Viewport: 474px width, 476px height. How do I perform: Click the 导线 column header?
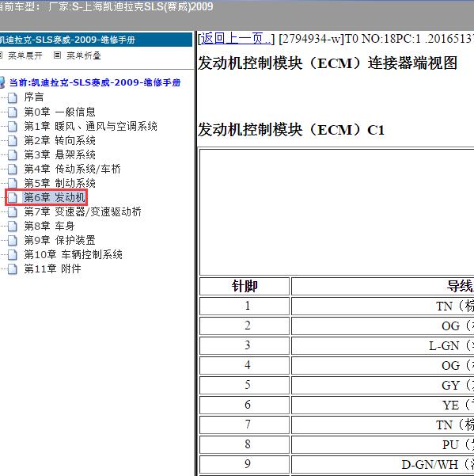click(382, 286)
